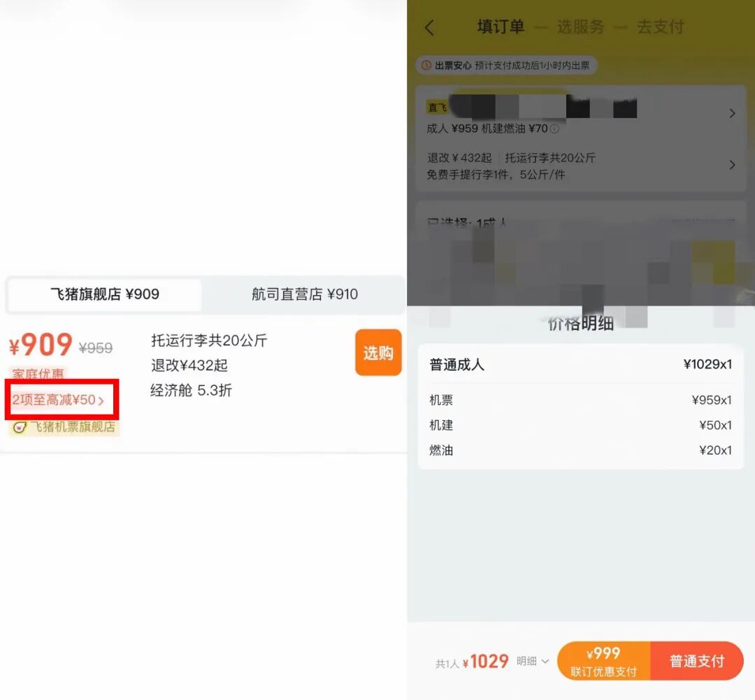Tap the 普通成人 ¥1029x1 row
This screenshot has width=755, height=700.
[x=580, y=365]
